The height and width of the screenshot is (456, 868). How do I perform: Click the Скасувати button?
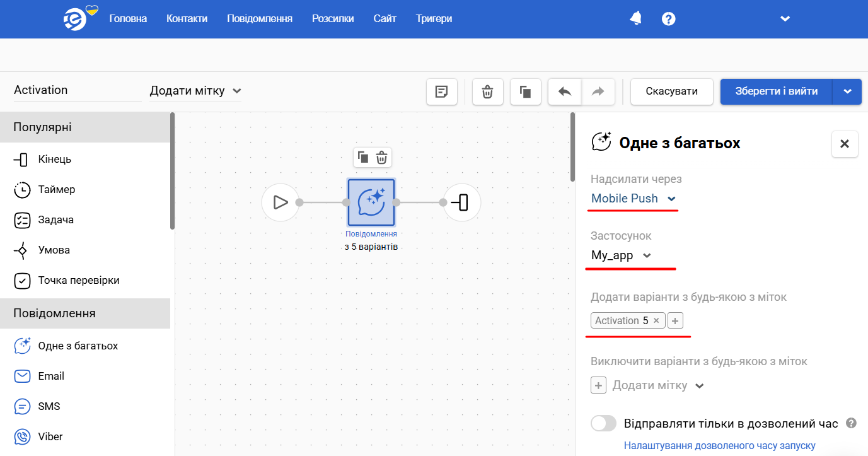click(x=672, y=91)
